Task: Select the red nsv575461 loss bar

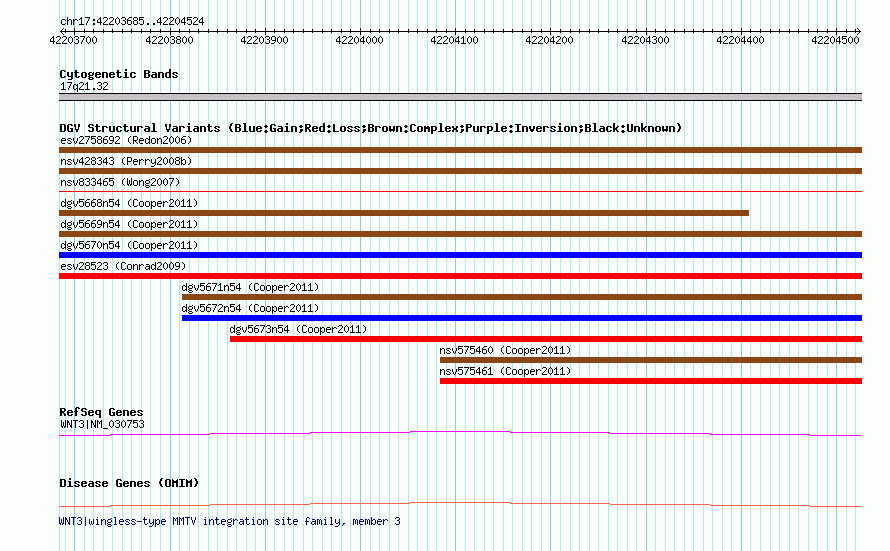Action: (x=651, y=381)
